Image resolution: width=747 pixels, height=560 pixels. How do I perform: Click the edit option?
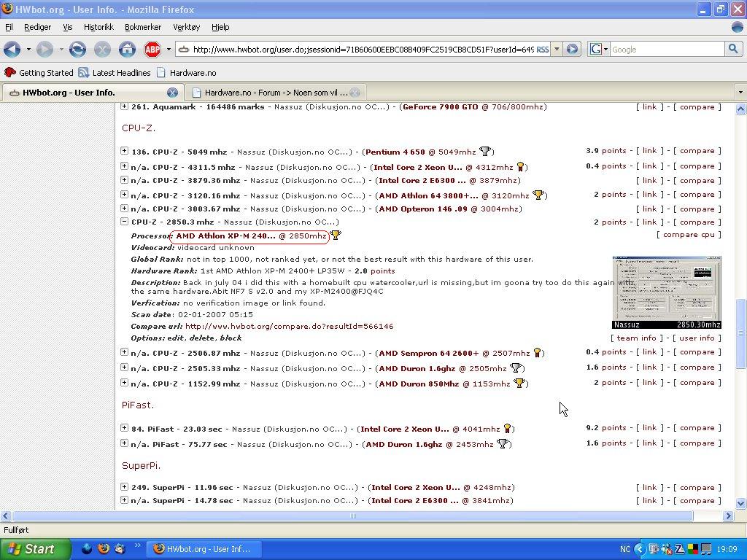[x=175, y=338]
